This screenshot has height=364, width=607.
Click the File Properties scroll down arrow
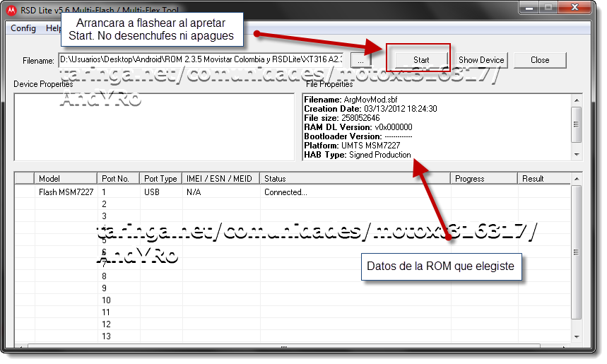point(577,155)
